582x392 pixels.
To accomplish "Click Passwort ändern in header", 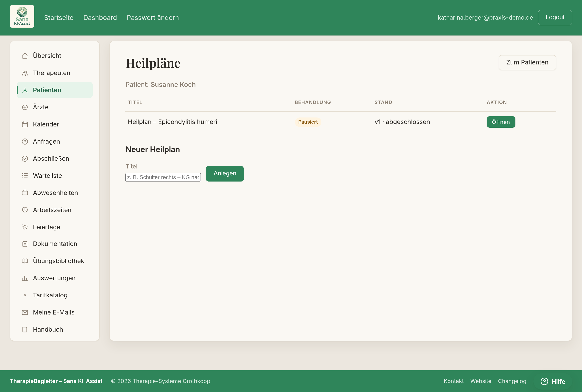I will point(153,18).
